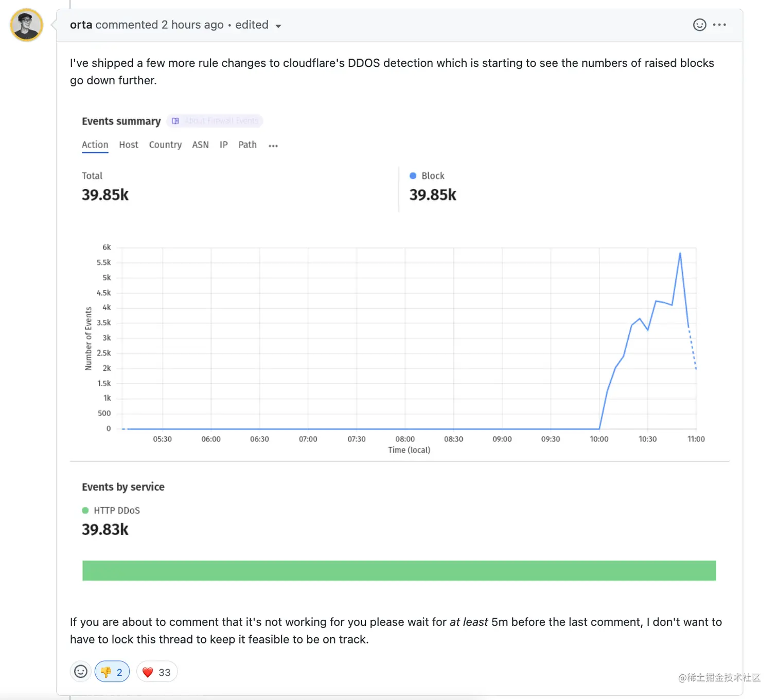Screen dimensions: 778x700
Task: Toggle the thumbs down reaction
Action: click(112, 672)
